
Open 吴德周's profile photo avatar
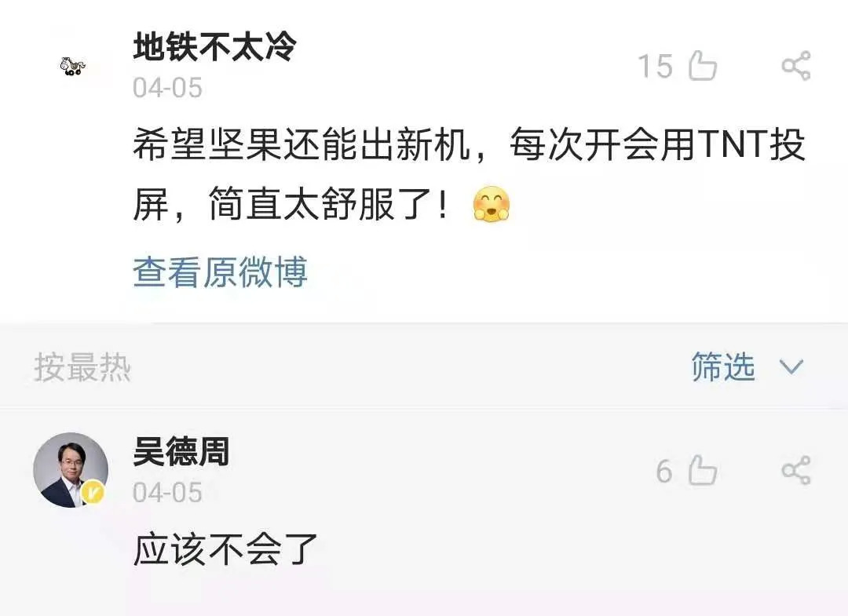pyautogui.click(x=71, y=470)
